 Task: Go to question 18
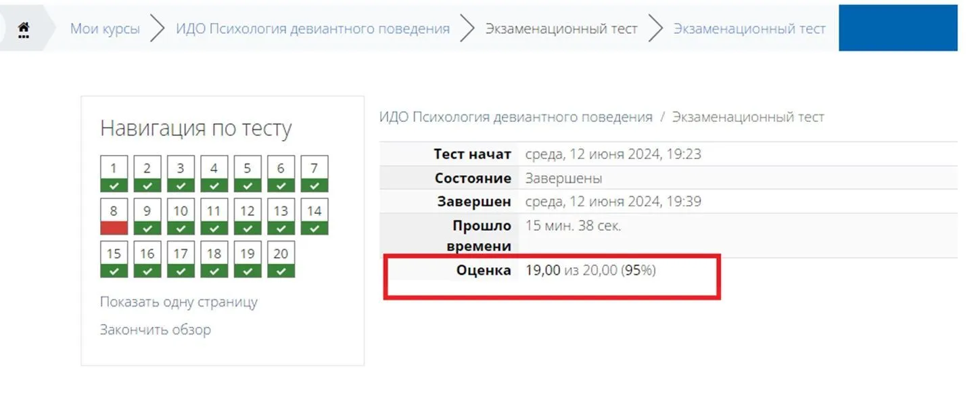tap(214, 259)
